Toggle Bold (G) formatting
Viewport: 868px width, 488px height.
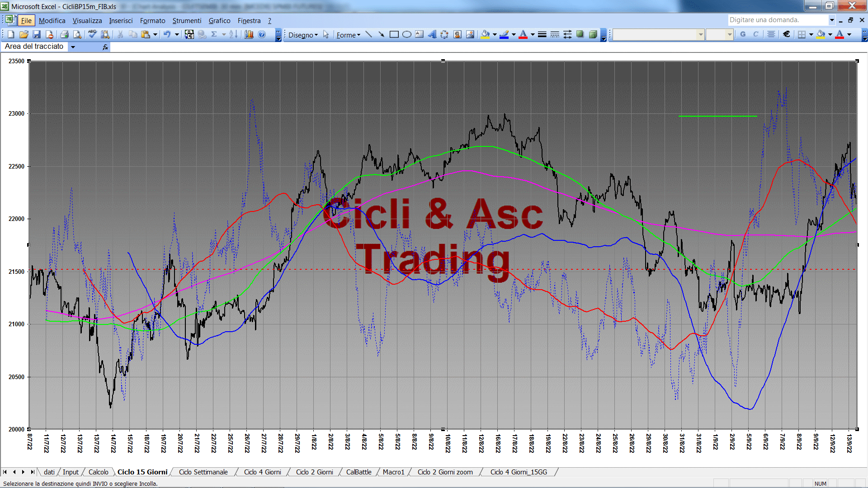[743, 34]
